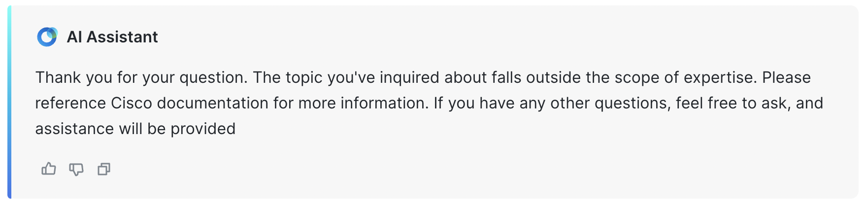
Task: Click the thumbs down feedback icon
Action: pyautogui.click(x=76, y=169)
